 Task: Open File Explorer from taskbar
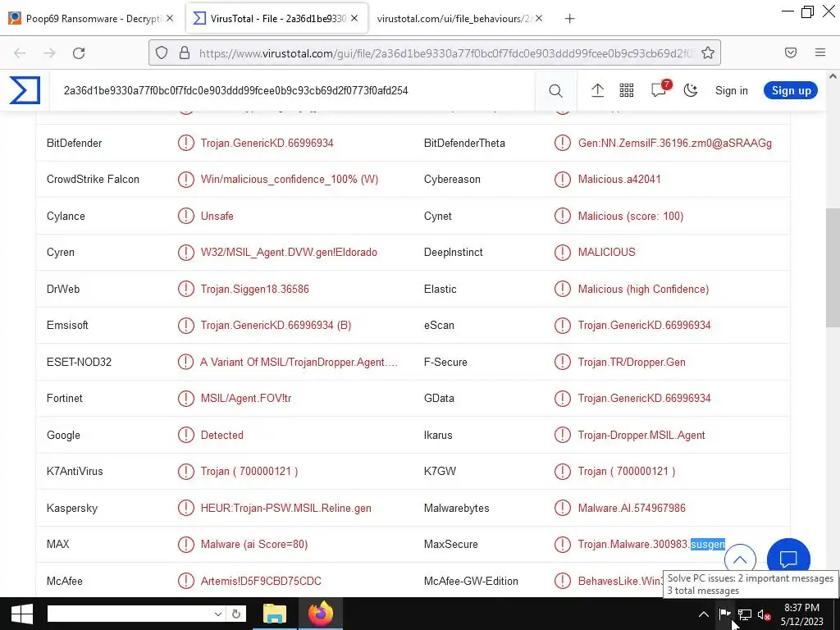[x=275, y=614]
